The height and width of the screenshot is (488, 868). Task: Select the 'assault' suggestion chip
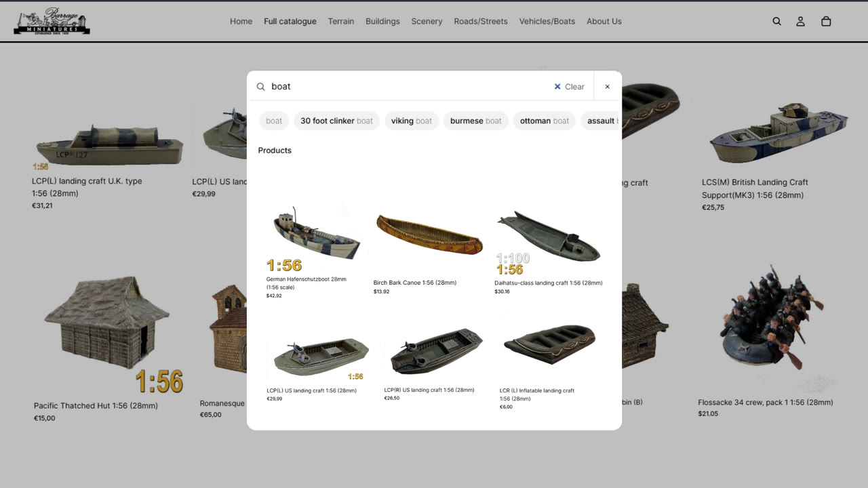pyautogui.click(x=601, y=121)
